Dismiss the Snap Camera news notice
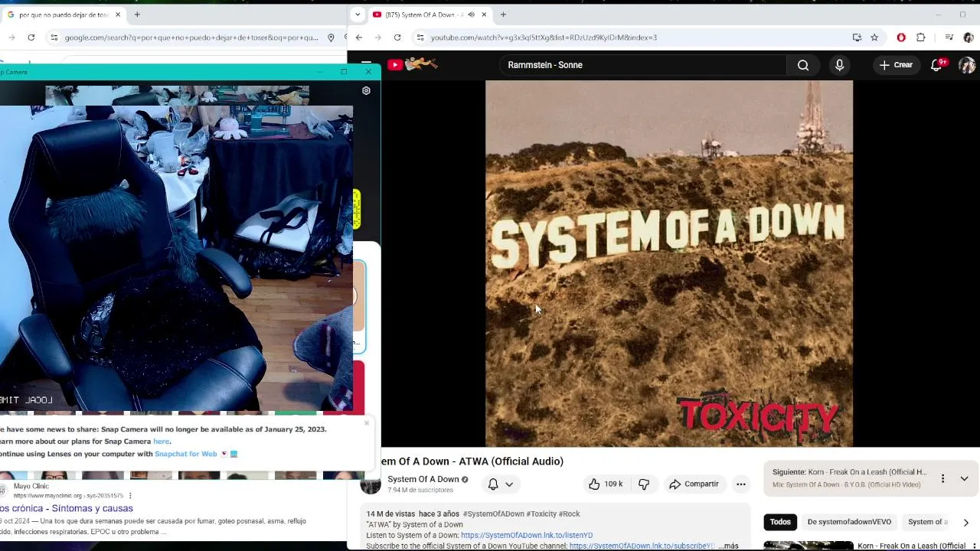Image resolution: width=980 pixels, height=551 pixels. tap(366, 423)
